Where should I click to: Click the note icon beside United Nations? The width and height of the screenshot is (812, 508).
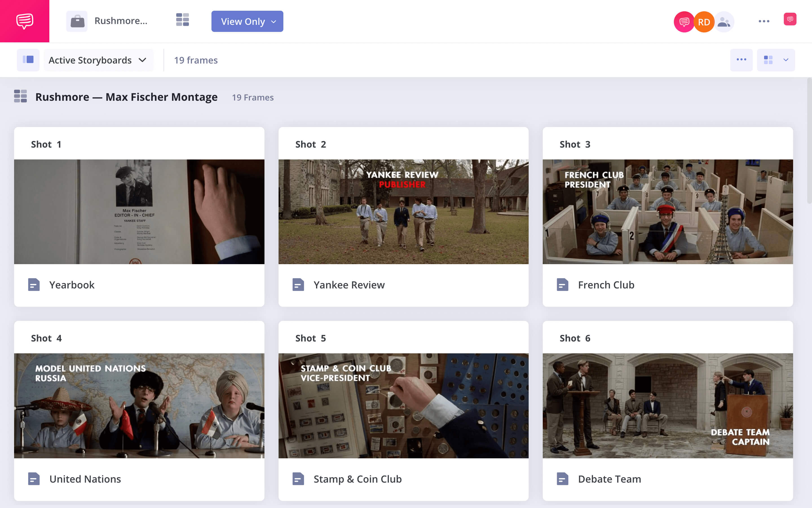point(34,479)
